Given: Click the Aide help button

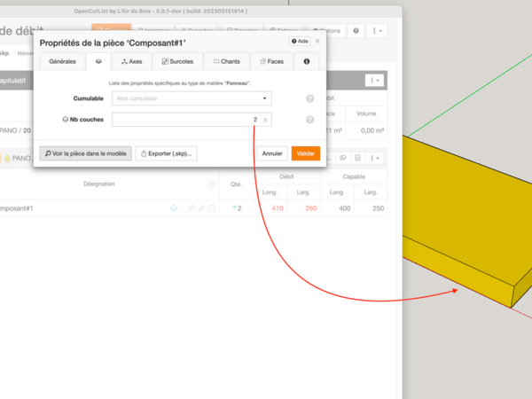Looking at the screenshot, I should tap(299, 42).
